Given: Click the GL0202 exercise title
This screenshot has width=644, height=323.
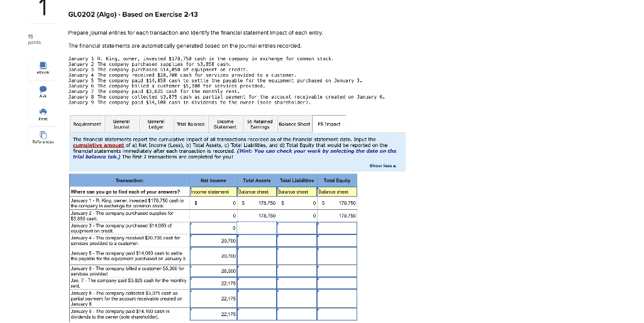Looking at the screenshot, I should click(x=133, y=14).
